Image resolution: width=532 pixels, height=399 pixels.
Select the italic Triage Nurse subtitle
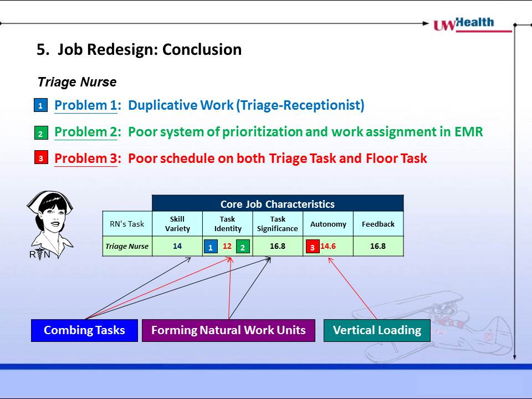pos(77,82)
